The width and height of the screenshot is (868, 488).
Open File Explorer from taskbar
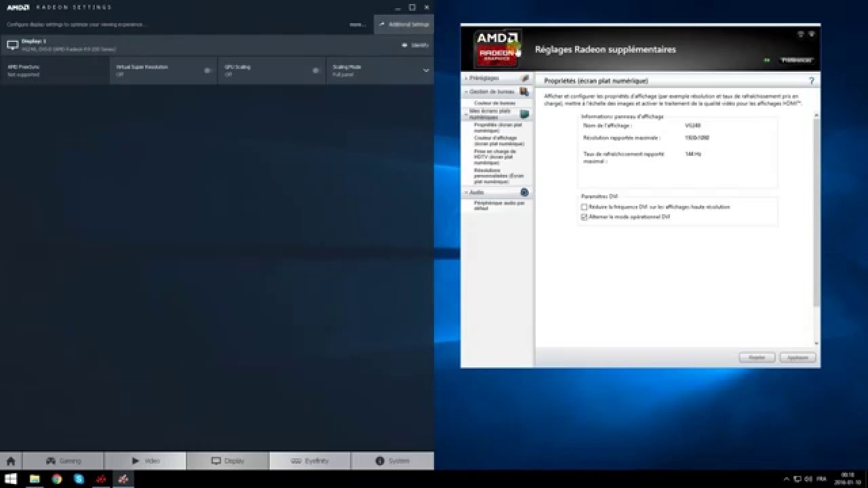(35, 479)
